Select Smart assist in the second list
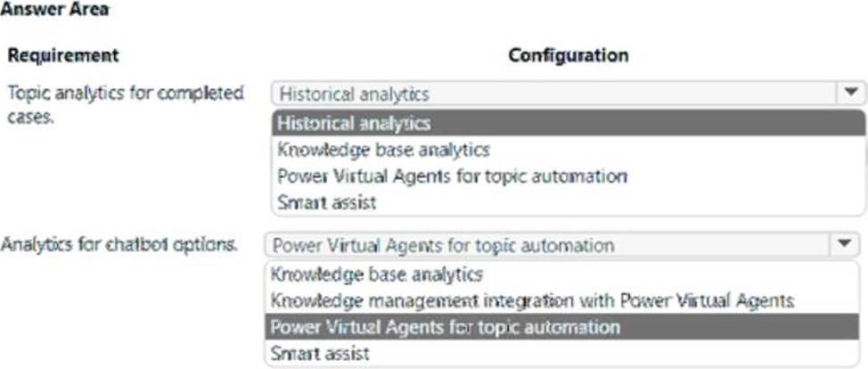 click(561, 353)
